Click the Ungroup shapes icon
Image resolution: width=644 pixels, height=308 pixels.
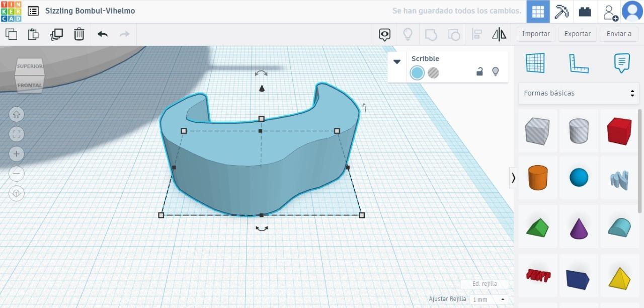coord(454,34)
